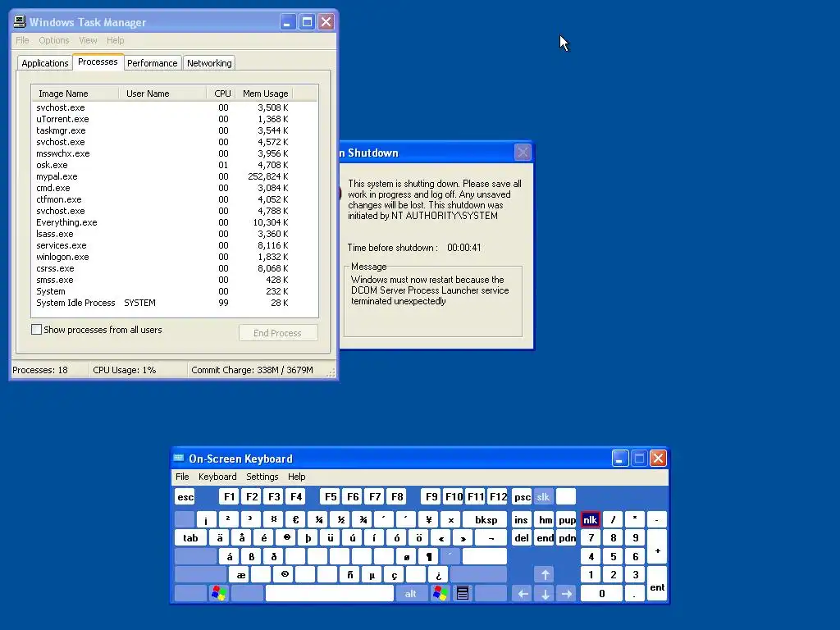This screenshot has width=840, height=630.
Task: Open the File menu in Task Manager
Action: (22, 40)
